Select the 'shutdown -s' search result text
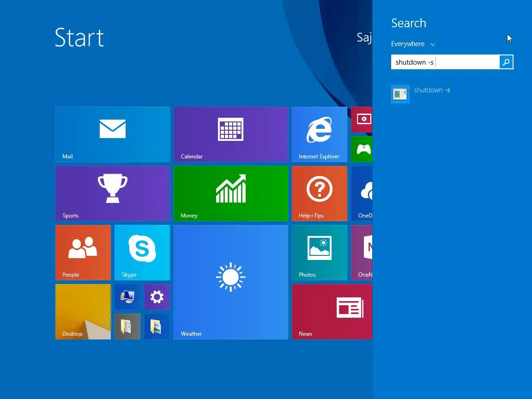 pyautogui.click(x=432, y=90)
